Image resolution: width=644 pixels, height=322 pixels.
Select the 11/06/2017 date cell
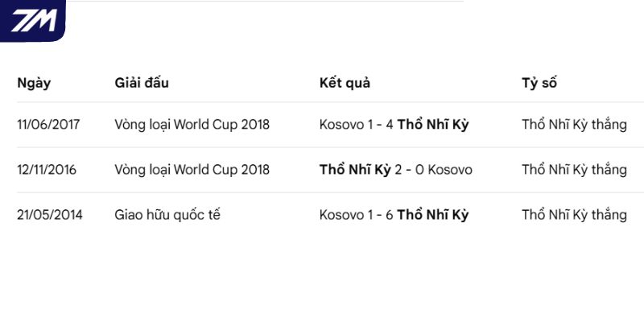click(x=49, y=125)
